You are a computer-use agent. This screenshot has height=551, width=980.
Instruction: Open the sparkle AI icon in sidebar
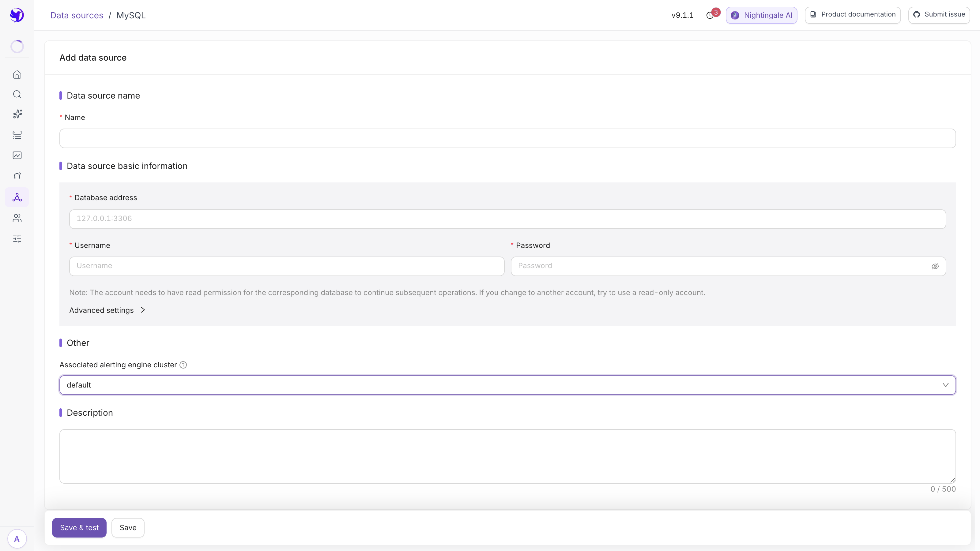[17, 114]
